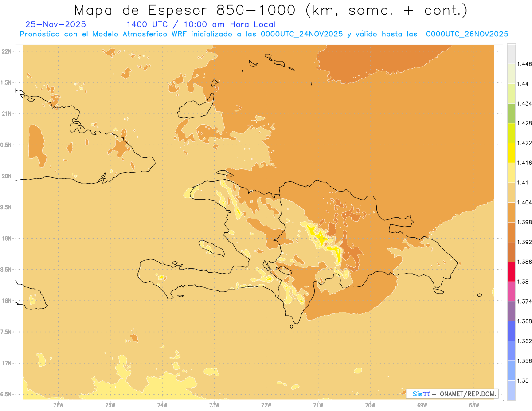Click the '1.416' legend value
Screen dimensions: 532x411
[x=524, y=163]
